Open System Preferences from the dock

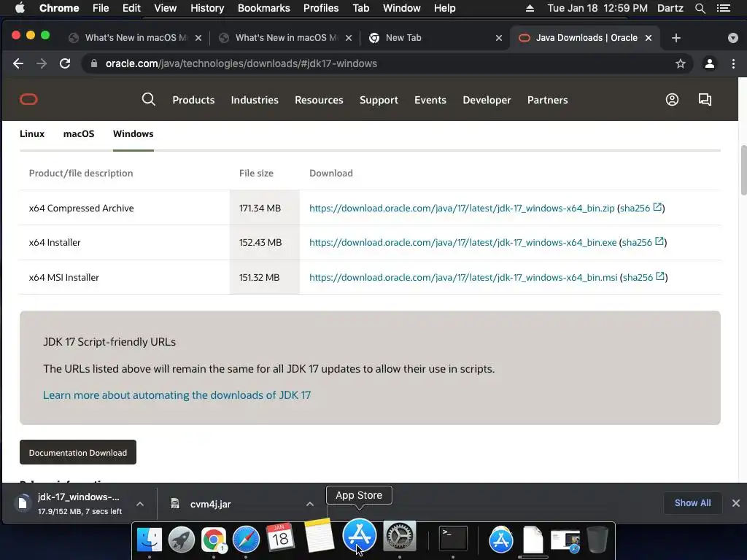(x=400, y=537)
